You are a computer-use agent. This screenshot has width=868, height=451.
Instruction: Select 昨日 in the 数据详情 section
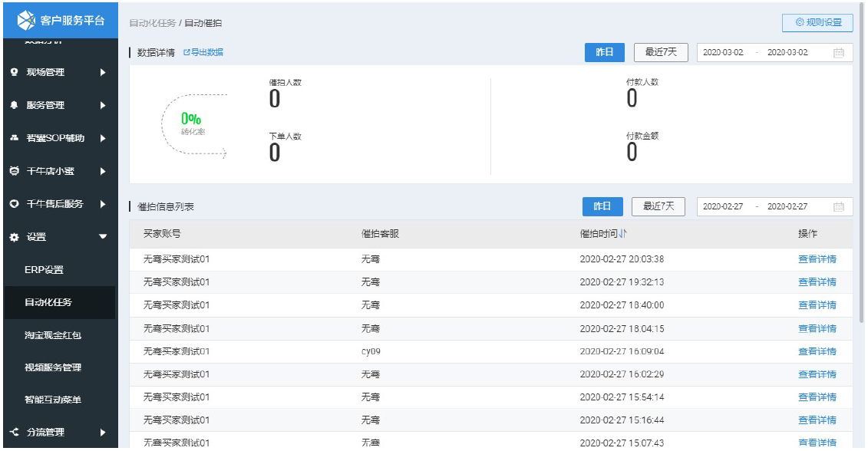tap(604, 53)
